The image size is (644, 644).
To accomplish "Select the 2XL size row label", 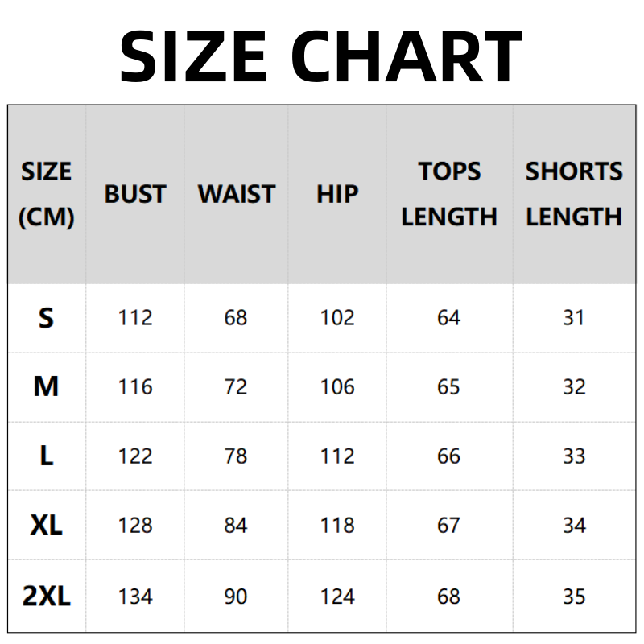I will [x=46, y=597].
